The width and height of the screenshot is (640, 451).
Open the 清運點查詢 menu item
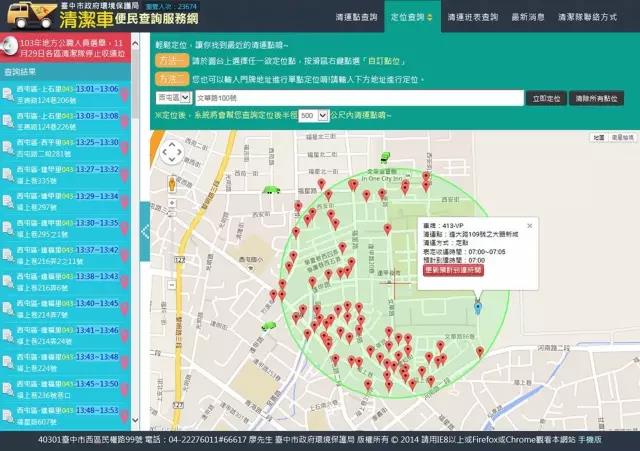tap(356, 17)
